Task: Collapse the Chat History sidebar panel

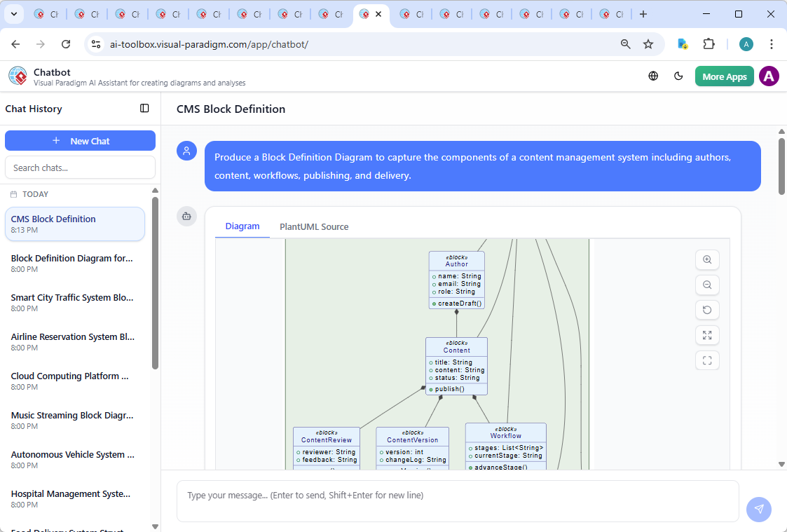Action: 144,109
